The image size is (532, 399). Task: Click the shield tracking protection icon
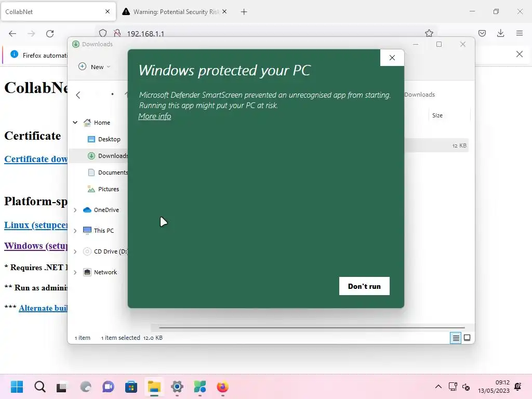103,33
